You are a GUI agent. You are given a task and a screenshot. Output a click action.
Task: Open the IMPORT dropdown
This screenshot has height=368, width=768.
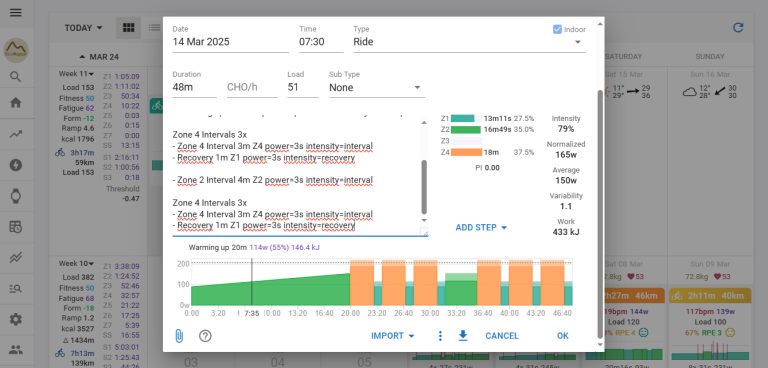tap(393, 336)
